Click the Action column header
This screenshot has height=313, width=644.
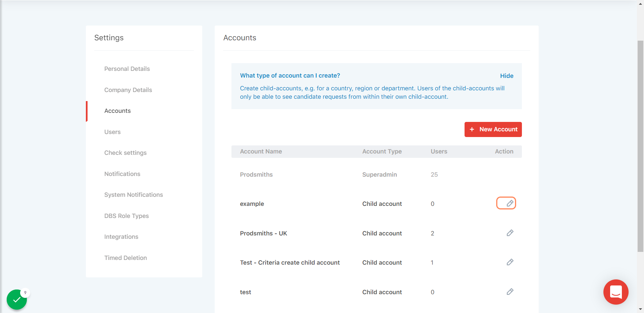504,151
